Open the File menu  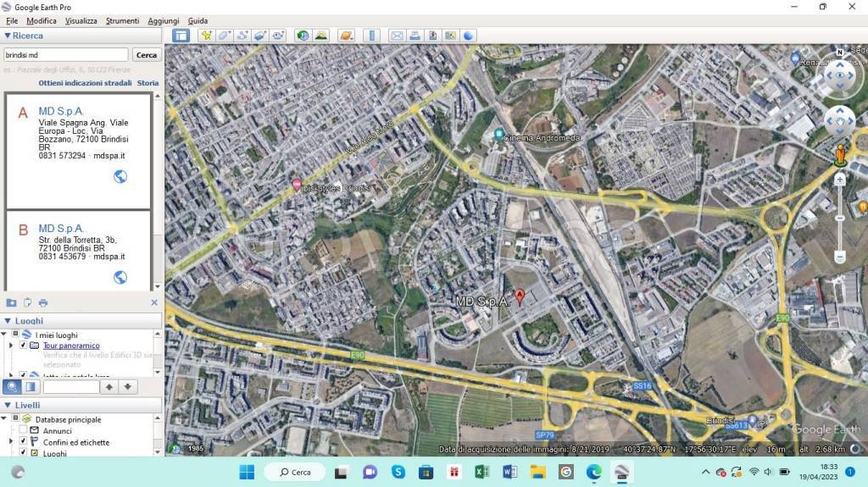point(12,20)
